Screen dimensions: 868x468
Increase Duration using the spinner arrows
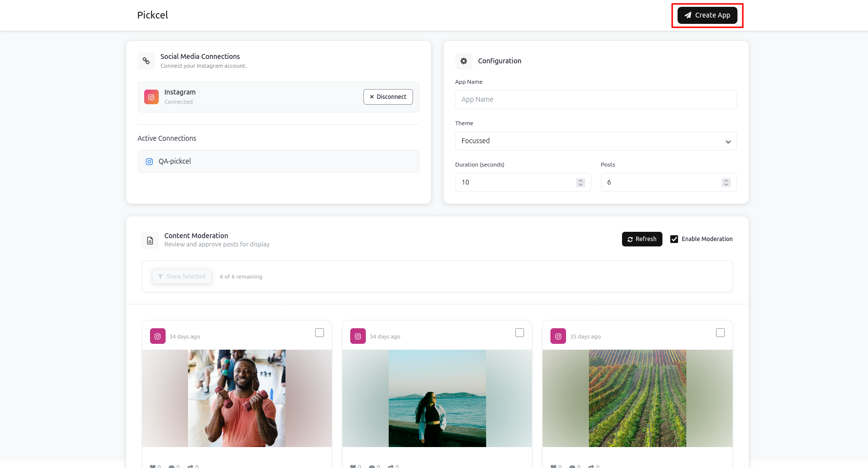[x=580, y=180]
